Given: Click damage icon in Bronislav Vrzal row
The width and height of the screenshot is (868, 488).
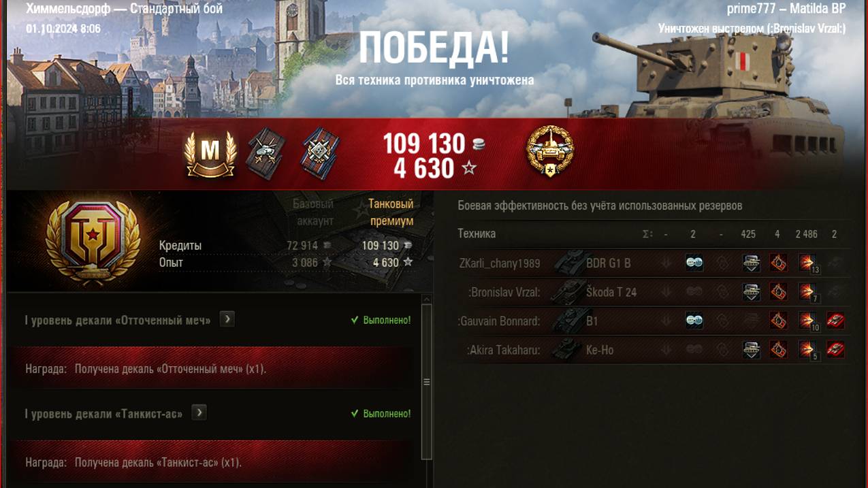Looking at the screenshot, I should click(807, 292).
